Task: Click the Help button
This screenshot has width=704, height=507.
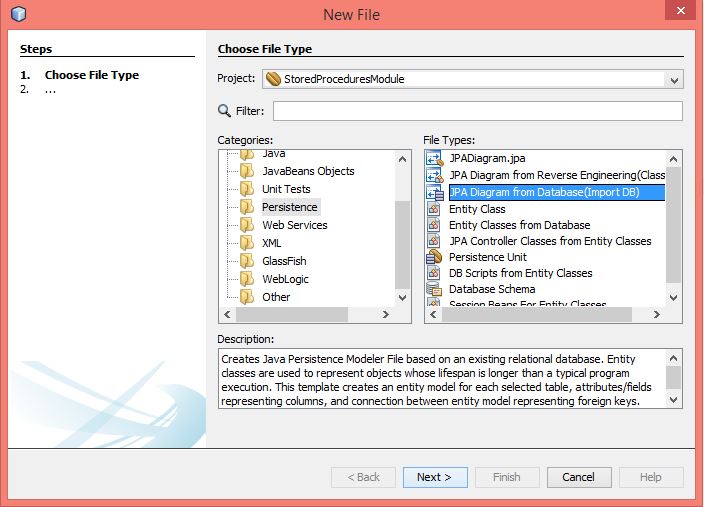Action: pyautogui.click(x=650, y=477)
